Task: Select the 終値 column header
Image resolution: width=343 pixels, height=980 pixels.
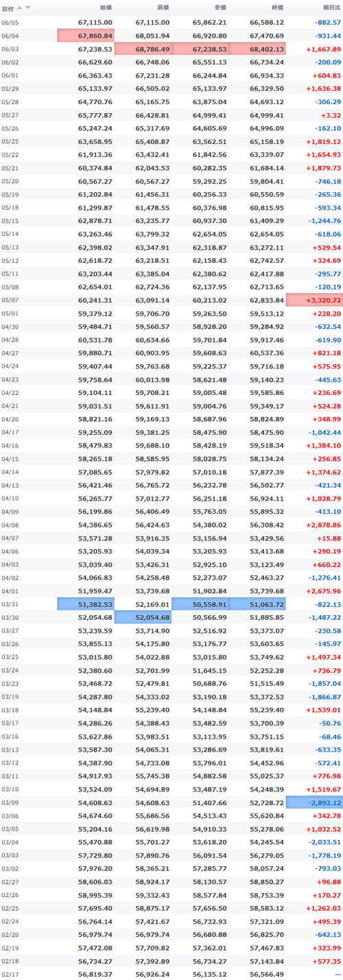Action: pyautogui.click(x=277, y=8)
